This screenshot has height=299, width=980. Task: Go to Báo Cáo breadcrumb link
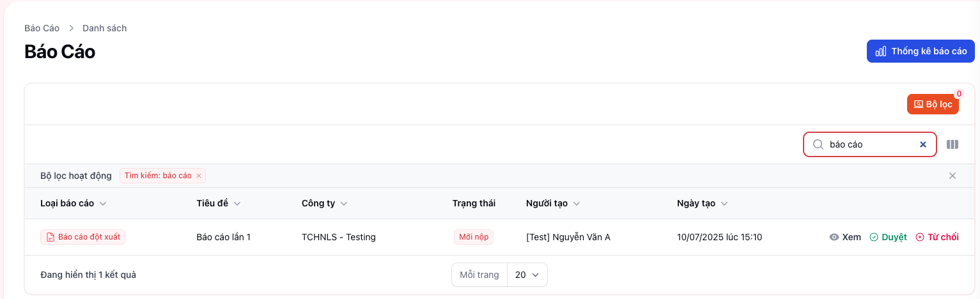42,28
